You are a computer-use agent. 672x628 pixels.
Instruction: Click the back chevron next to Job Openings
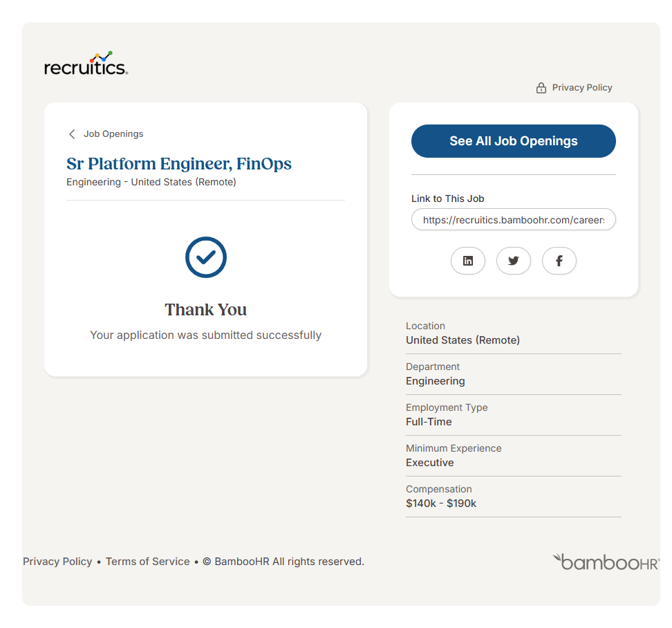click(x=72, y=134)
